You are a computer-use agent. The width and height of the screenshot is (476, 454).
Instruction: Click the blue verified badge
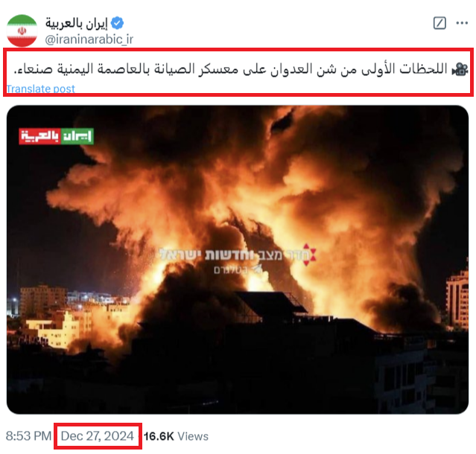coord(117,23)
